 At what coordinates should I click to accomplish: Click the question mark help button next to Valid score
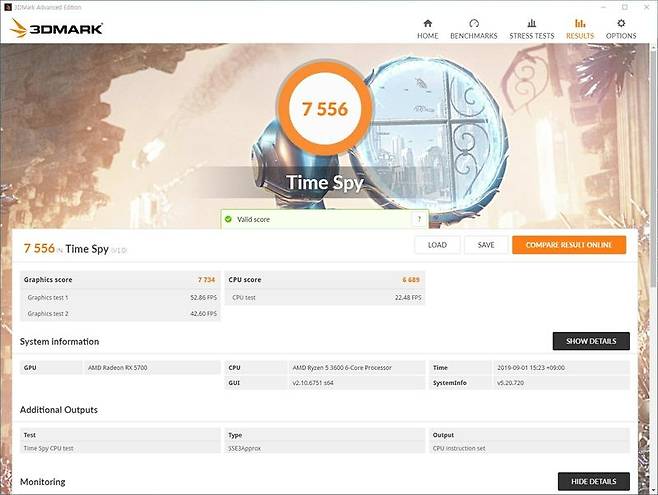419,219
